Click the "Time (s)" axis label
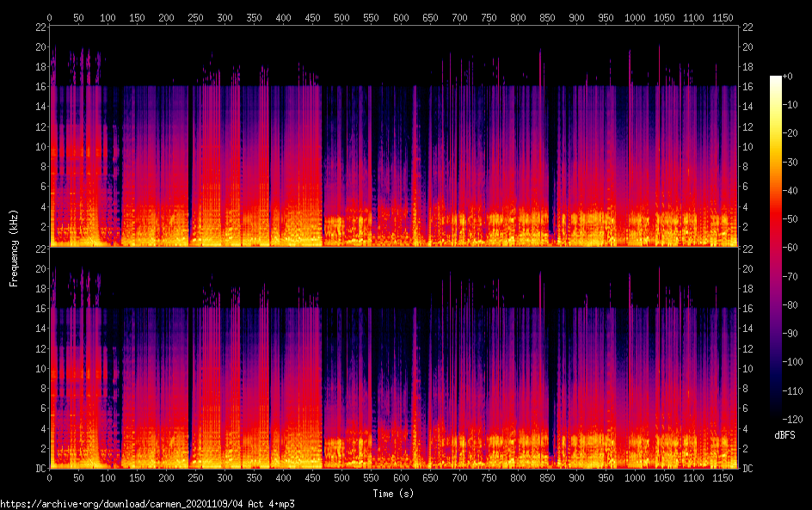 coord(393,494)
